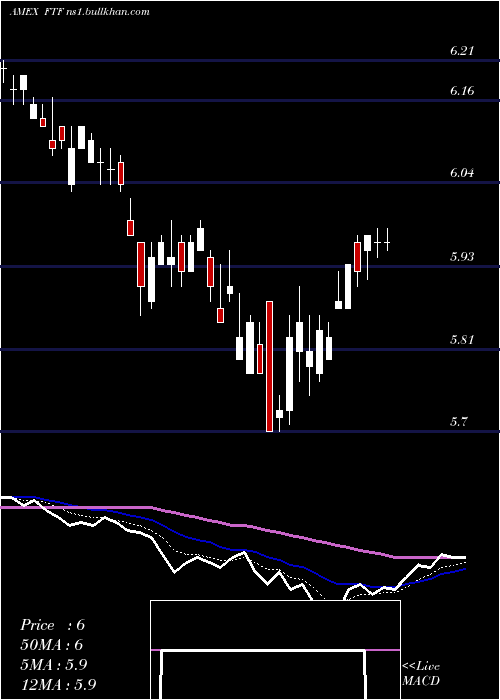Screen dimensions: 500x700
Task: Click the 5.7 price level label
Action: click(459, 422)
